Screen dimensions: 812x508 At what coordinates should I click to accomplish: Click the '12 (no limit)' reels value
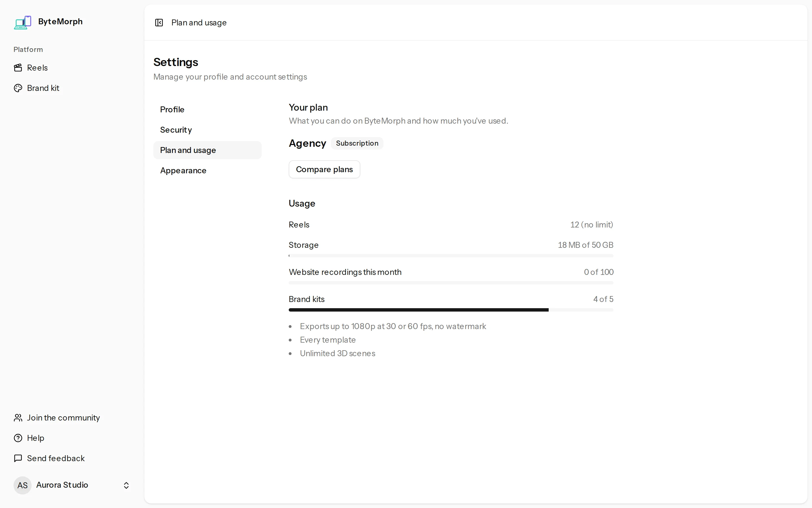pyautogui.click(x=592, y=225)
